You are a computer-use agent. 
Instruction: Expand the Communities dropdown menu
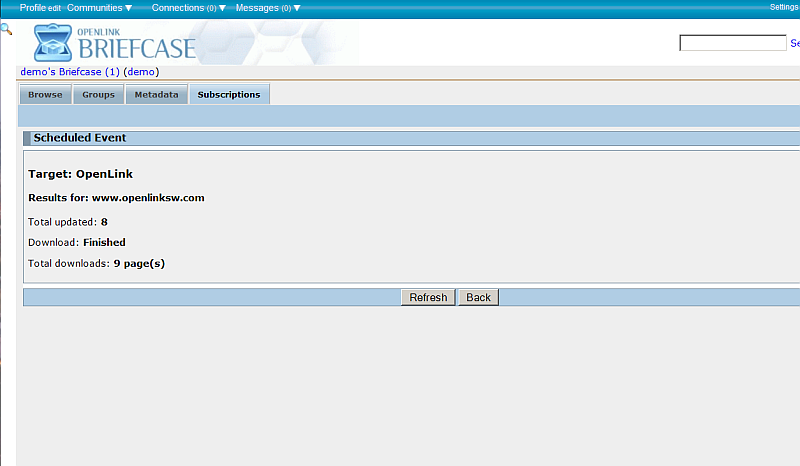click(99, 8)
